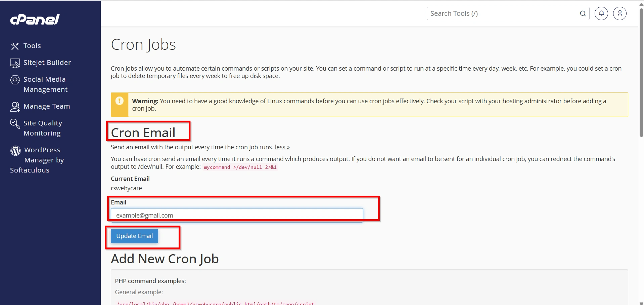Click the 'Warning:' bold text

coord(145,101)
